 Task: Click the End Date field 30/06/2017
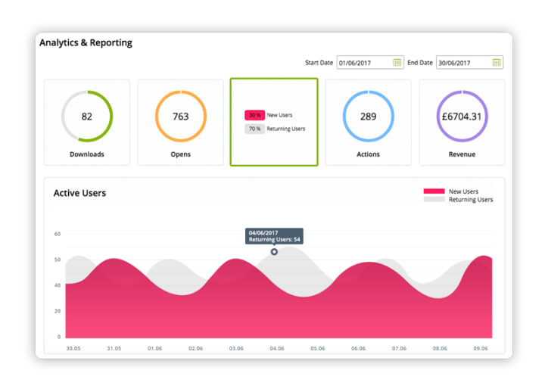tap(469, 63)
